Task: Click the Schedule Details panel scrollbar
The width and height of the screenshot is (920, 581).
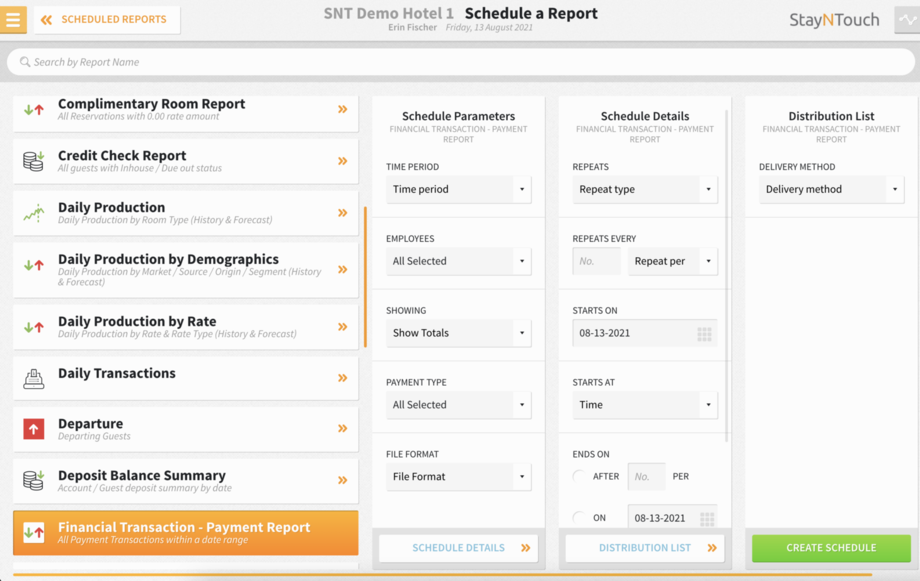Action: pos(727,276)
